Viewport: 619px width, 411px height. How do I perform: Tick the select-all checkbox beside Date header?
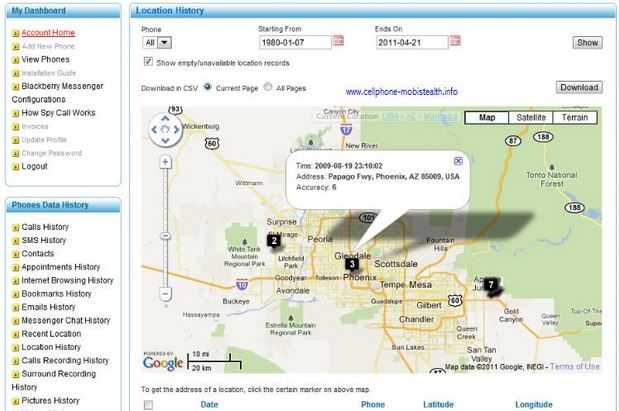[x=148, y=405]
